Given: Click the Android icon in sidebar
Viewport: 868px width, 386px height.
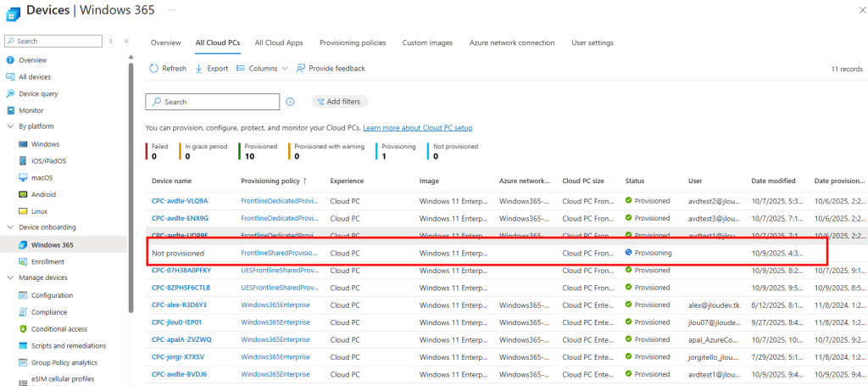Looking at the screenshot, I should [x=23, y=194].
